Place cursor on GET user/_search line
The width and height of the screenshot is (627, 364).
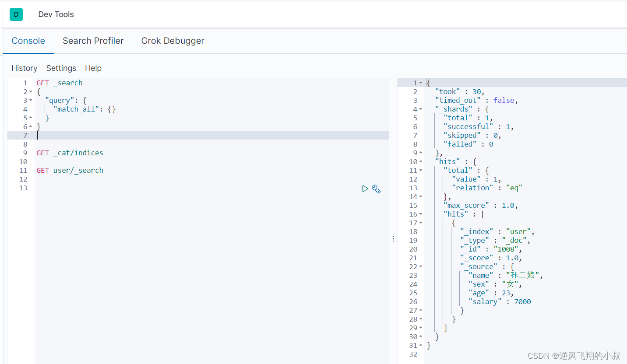pos(70,171)
